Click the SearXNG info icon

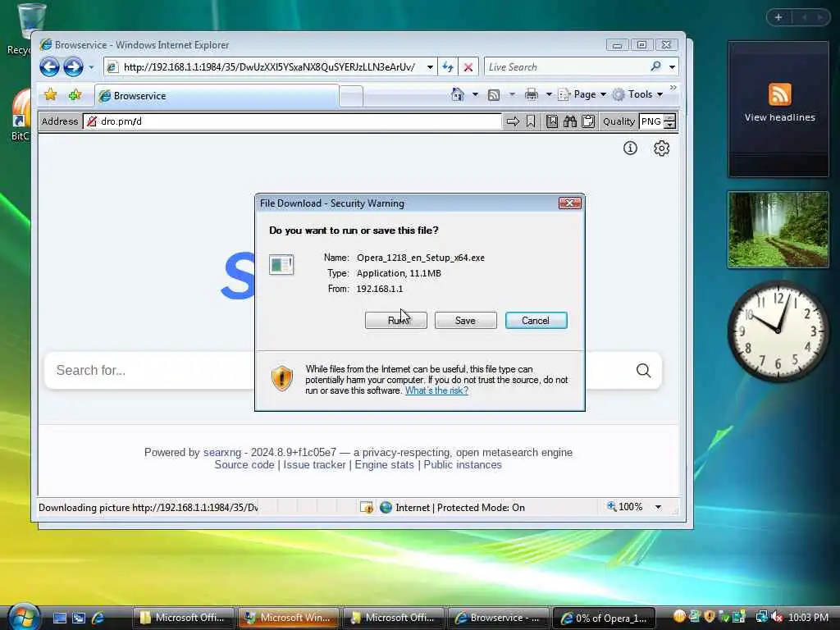tap(630, 148)
